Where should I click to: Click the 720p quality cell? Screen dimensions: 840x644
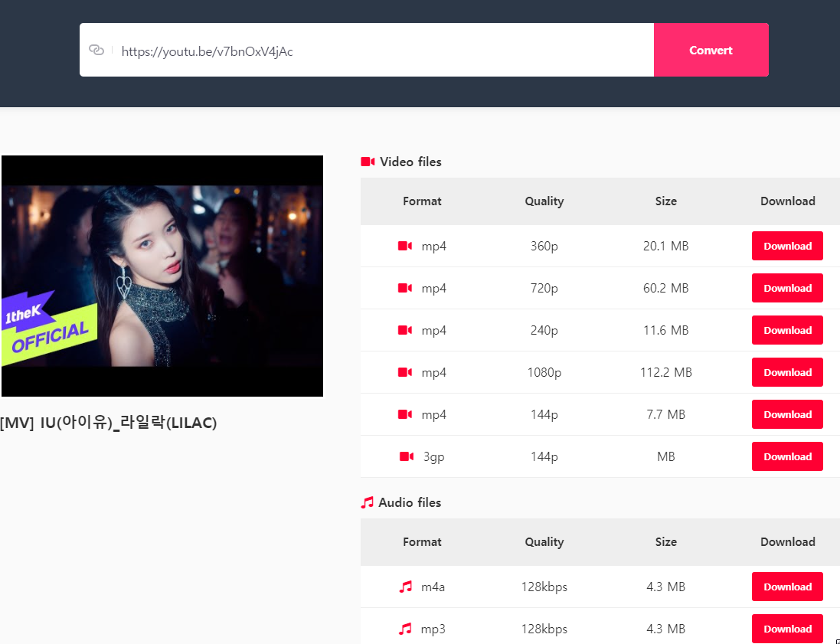[544, 288]
